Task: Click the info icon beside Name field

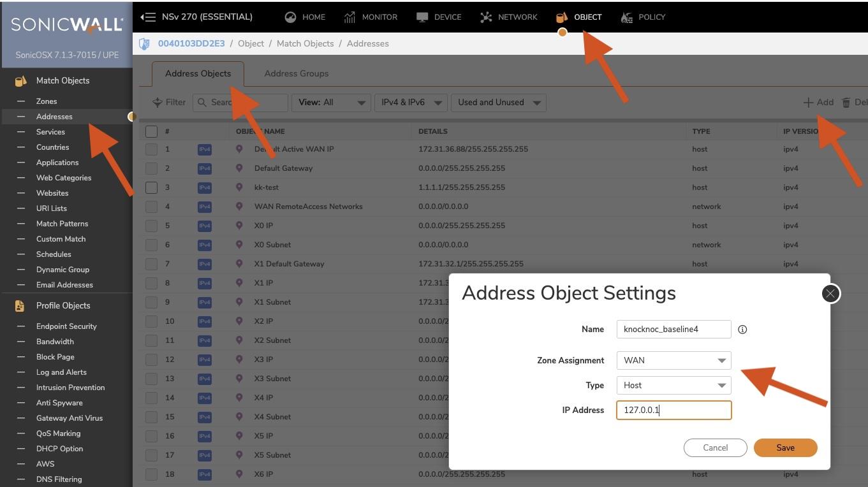Action: pyautogui.click(x=742, y=330)
